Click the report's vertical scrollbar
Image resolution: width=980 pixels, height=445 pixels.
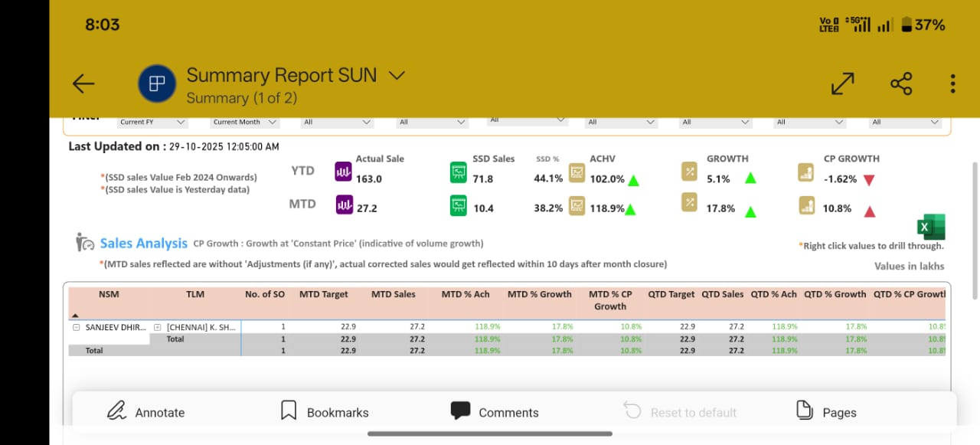coord(974,230)
